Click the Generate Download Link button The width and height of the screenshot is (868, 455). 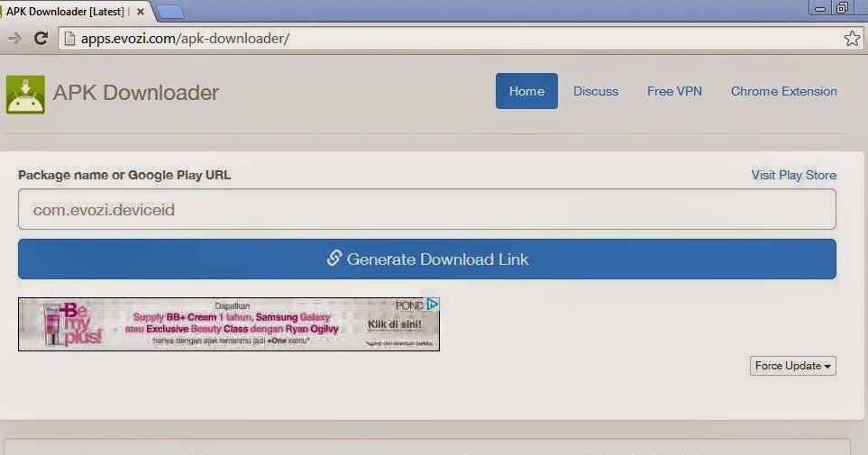pos(427,259)
